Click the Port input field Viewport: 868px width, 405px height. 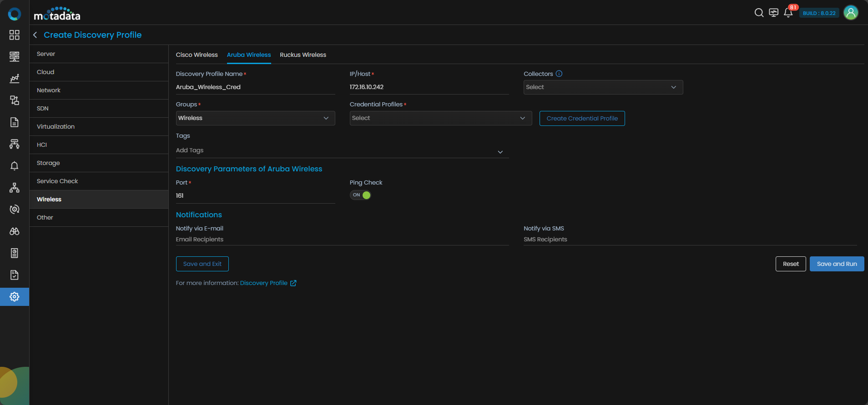tap(255, 196)
